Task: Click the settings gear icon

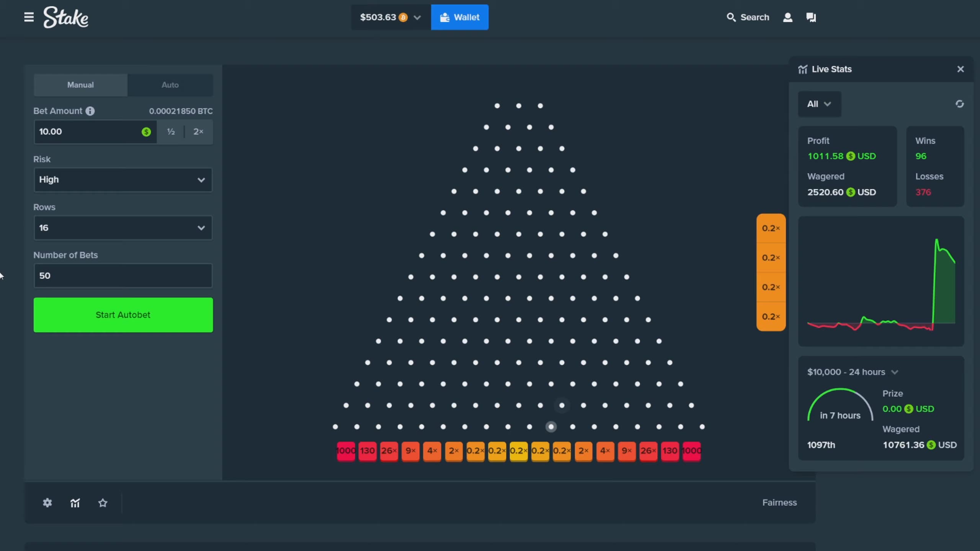Action: (47, 503)
